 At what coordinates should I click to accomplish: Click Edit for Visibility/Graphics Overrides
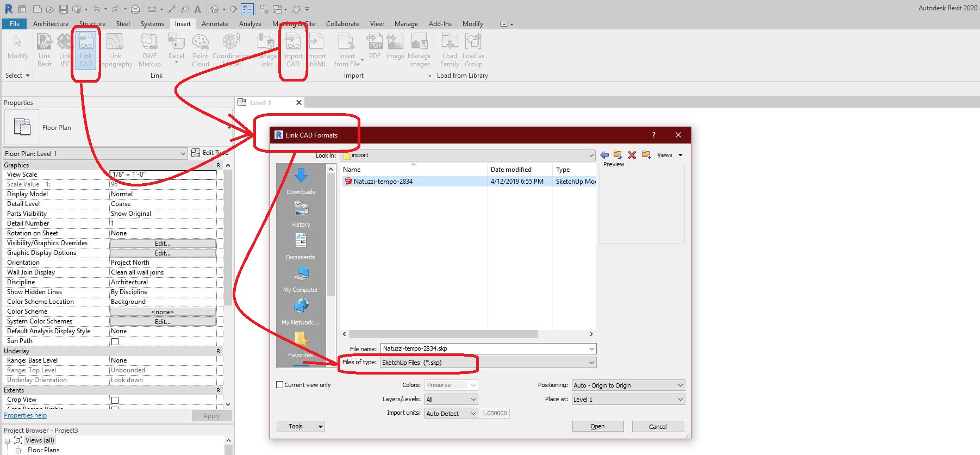pos(163,244)
